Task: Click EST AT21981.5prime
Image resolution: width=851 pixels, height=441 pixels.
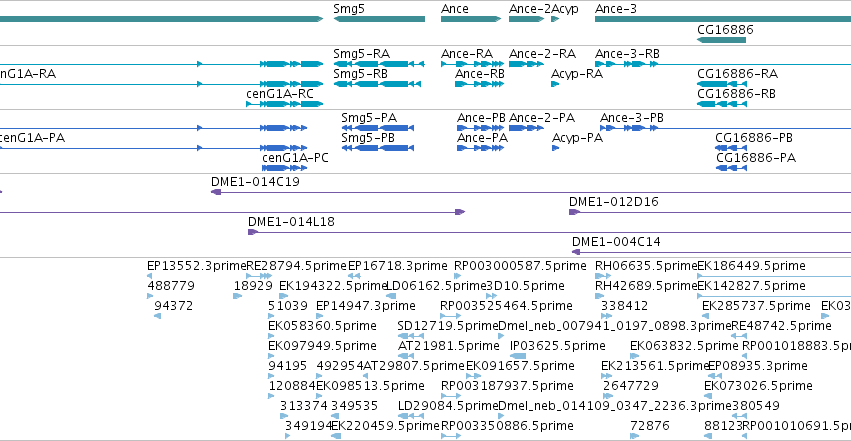Action: coord(448,346)
